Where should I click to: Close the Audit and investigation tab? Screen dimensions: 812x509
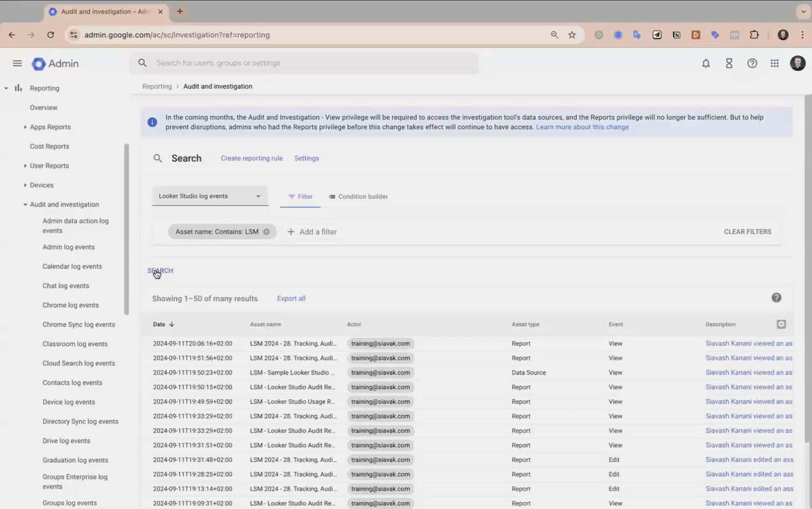(x=160, y=11)
